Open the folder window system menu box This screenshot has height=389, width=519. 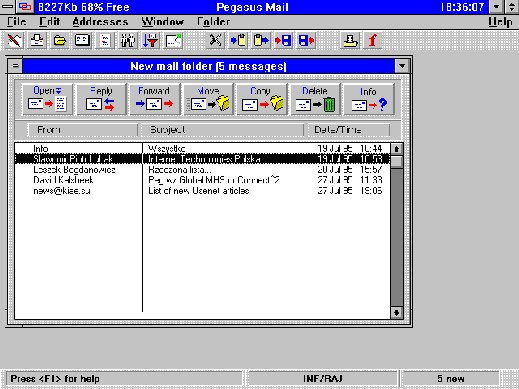pos(15,66)
